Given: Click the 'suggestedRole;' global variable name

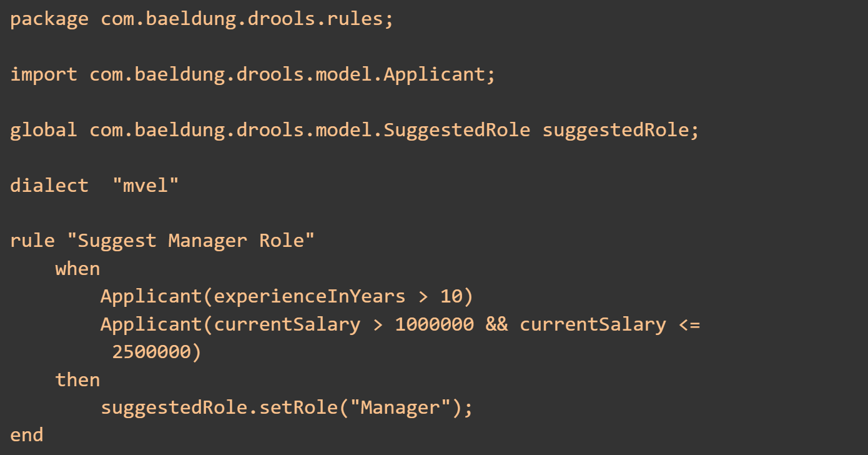Looking at the screenshot, I should point(621,130).
